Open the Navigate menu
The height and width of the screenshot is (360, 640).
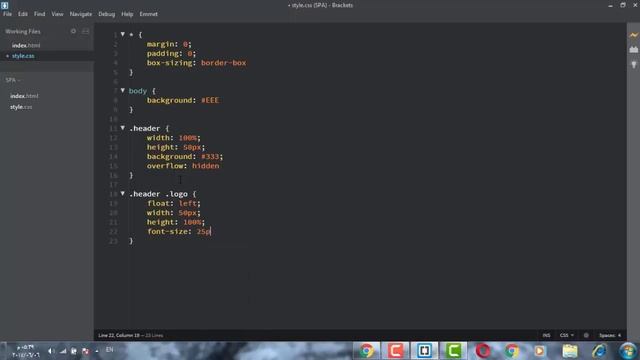[81, 14]
